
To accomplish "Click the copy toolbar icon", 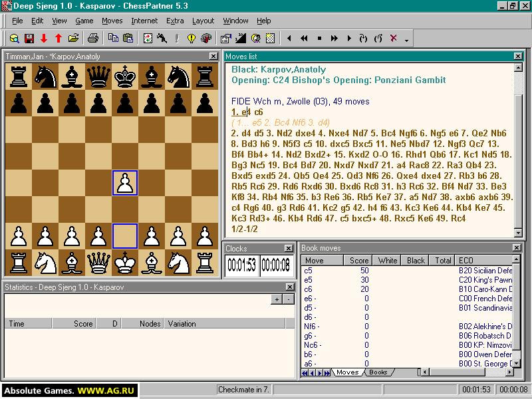I will pyautogui.click(x=113, y=38).
